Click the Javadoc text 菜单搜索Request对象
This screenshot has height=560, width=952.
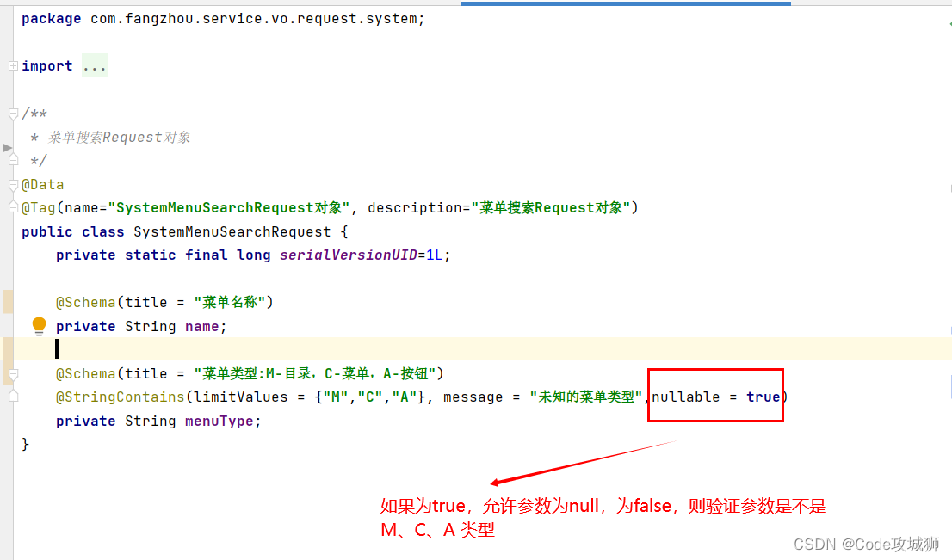tap(119, 137)
